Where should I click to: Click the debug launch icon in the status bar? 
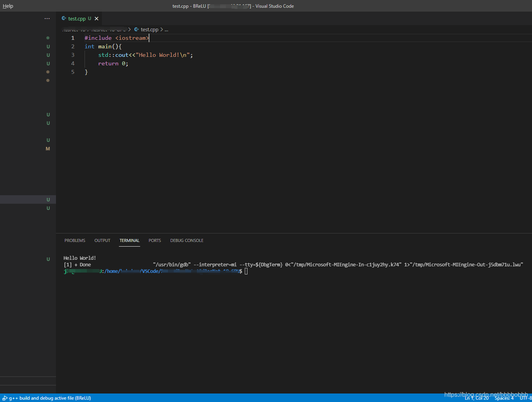5,398
